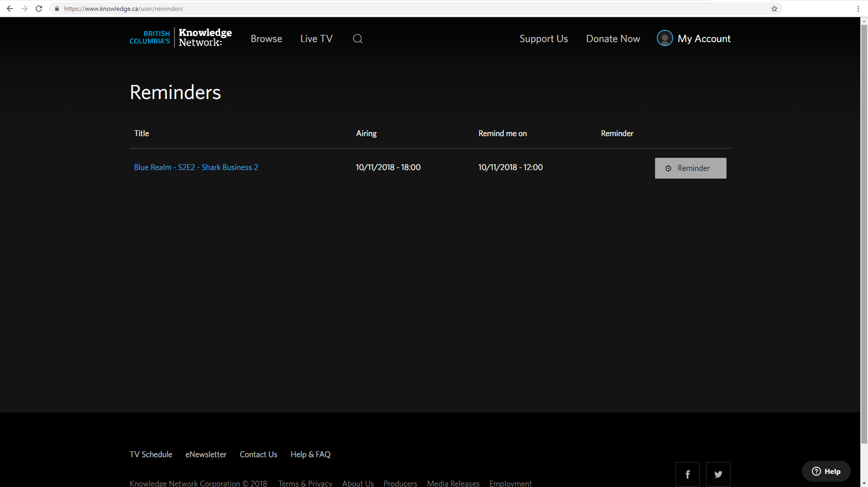Open search with the magnifier icon

[x=358, y=39]
